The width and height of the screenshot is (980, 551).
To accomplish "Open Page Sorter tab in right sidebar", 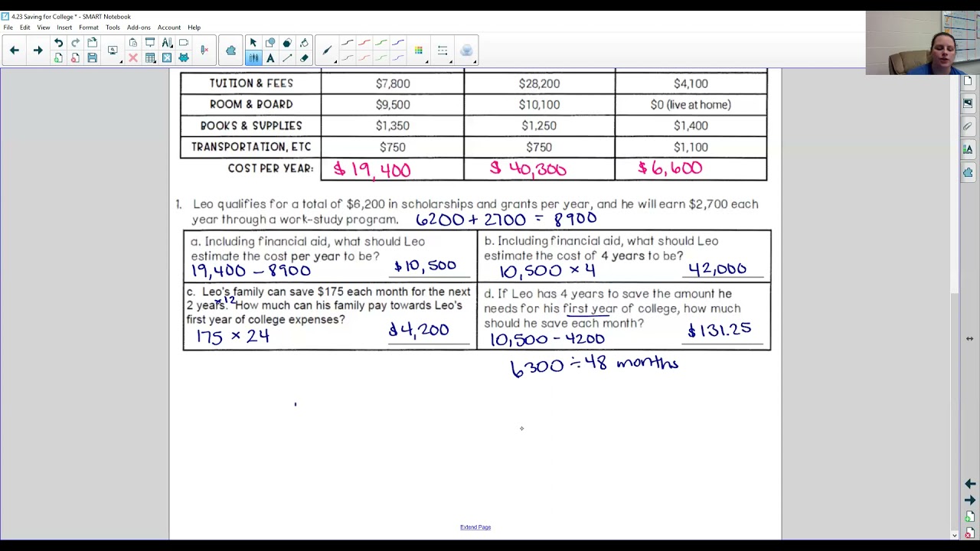I will [x=969, y=81].
